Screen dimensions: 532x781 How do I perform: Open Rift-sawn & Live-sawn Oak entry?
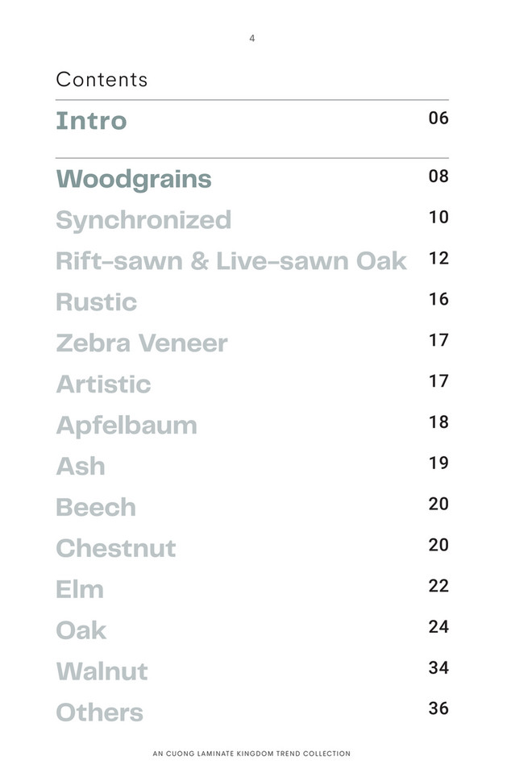231,261
